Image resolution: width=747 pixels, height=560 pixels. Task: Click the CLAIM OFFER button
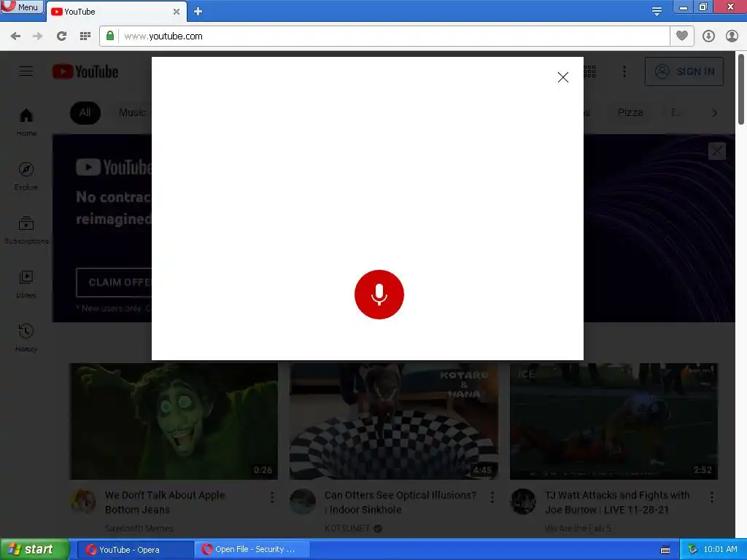coord(115,282)
